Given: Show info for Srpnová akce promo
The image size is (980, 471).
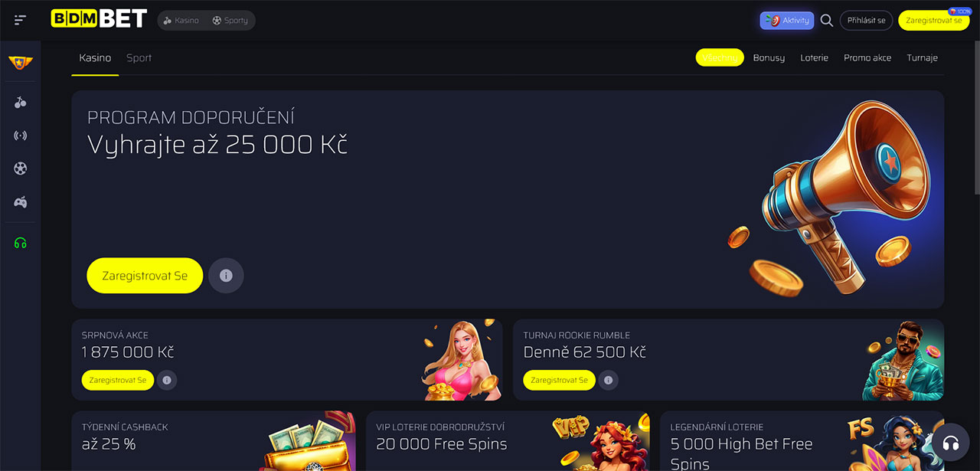Looking at the screenshot, I should click(x=167, y=380).
